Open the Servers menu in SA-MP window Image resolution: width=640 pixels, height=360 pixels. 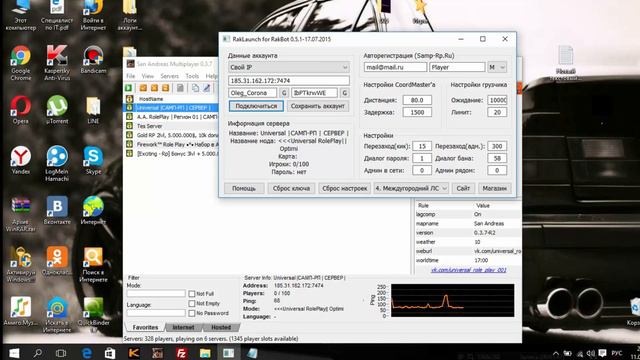tap(169, 76)
